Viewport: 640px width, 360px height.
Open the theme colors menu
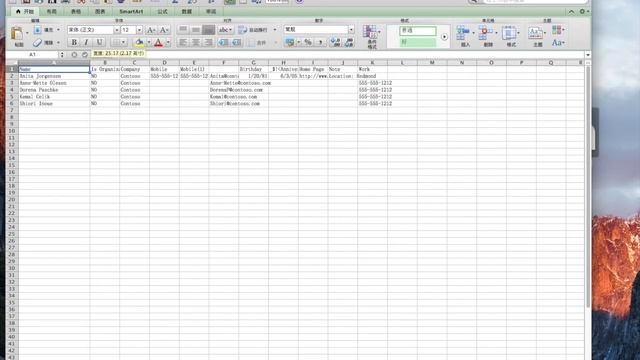pos(558,30)
